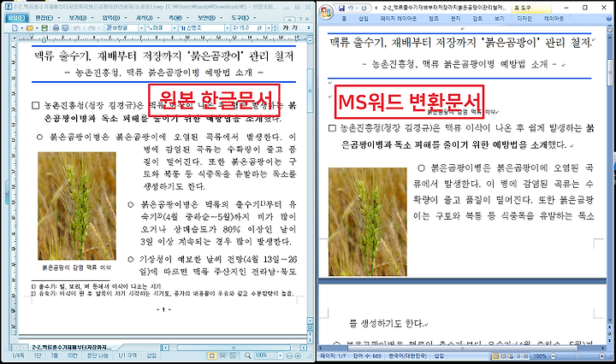Viewport: 616px width, 364px height.
Task: Click Word language 한국어(대한민국) indicator
Action: [x=406, y=355]
